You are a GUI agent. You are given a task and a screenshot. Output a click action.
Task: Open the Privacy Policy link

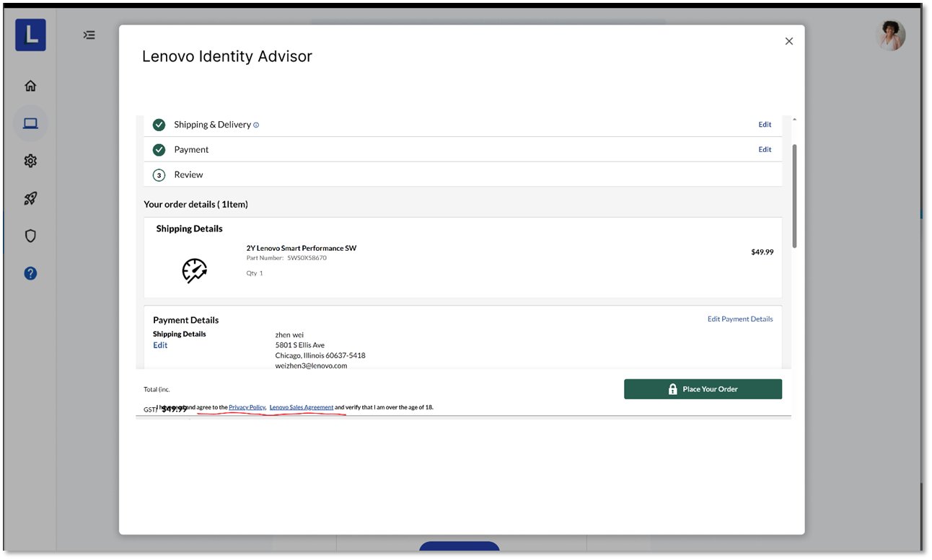coord(247,407)
